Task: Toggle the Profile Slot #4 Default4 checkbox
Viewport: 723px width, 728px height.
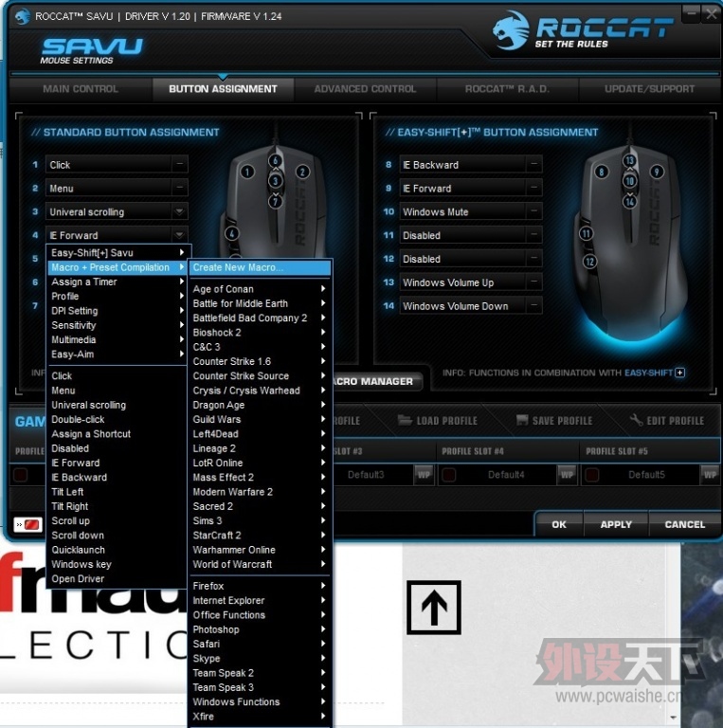Action: tap(449, 475)
